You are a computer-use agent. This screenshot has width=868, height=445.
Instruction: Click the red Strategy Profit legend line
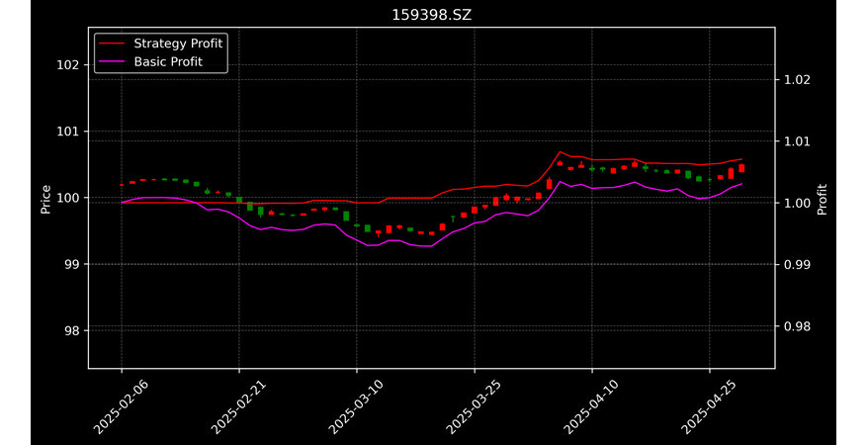coord(112,44)
